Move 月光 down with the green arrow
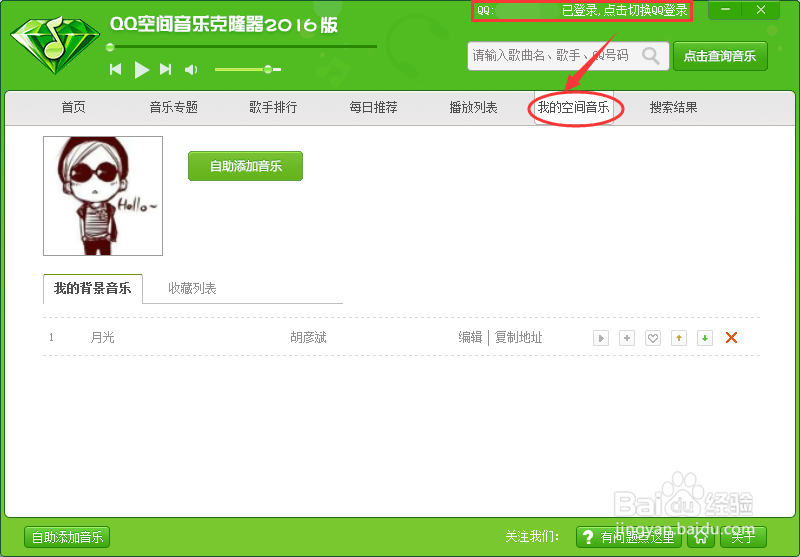Screen dimensions: 800x557 pos(705,338)
